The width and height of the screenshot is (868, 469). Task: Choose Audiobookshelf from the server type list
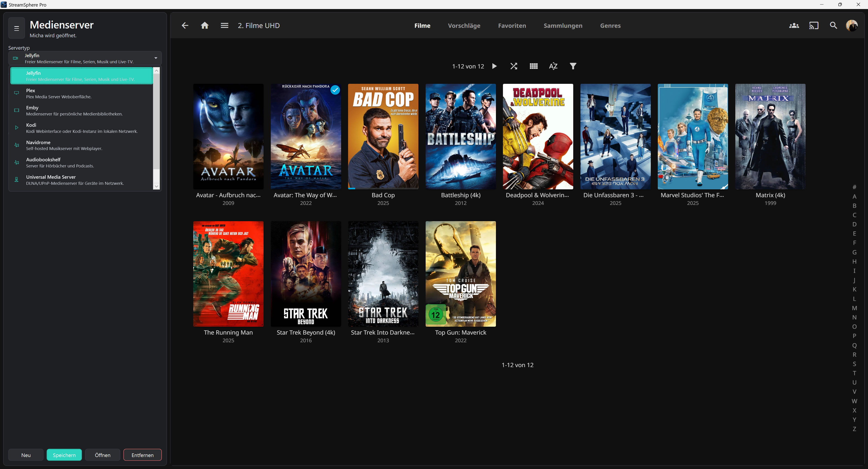(x=82, y=163)
